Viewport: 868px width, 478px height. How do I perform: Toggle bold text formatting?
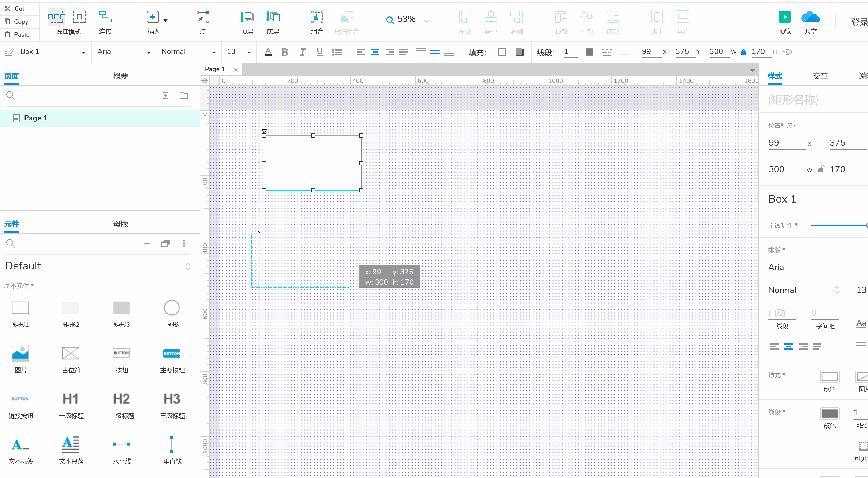285,52
